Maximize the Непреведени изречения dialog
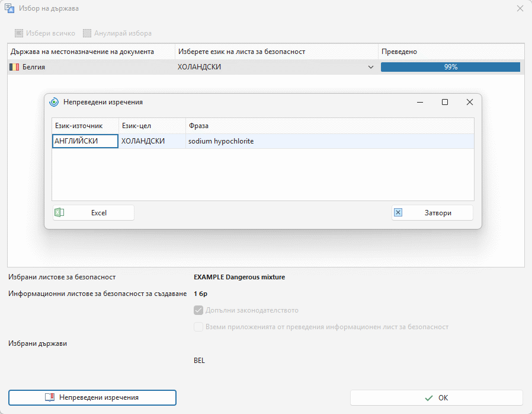This screenshot has height=414, width=532. 445,102
